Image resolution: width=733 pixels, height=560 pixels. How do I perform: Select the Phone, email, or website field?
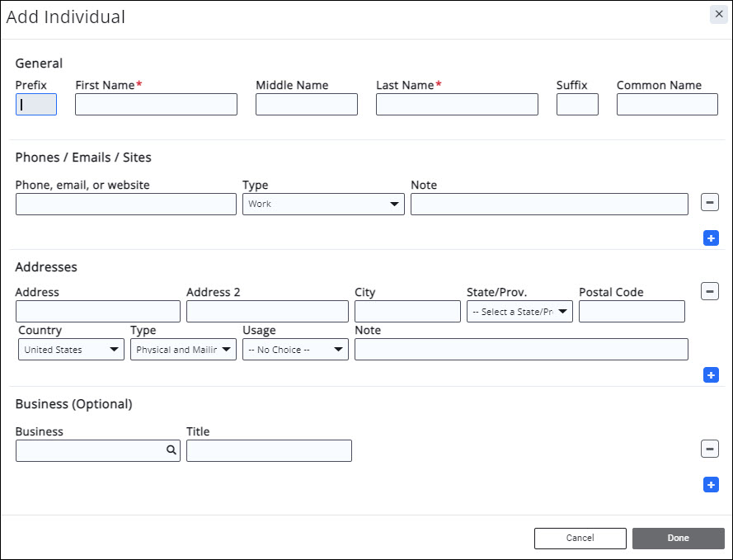coord(126,205)
